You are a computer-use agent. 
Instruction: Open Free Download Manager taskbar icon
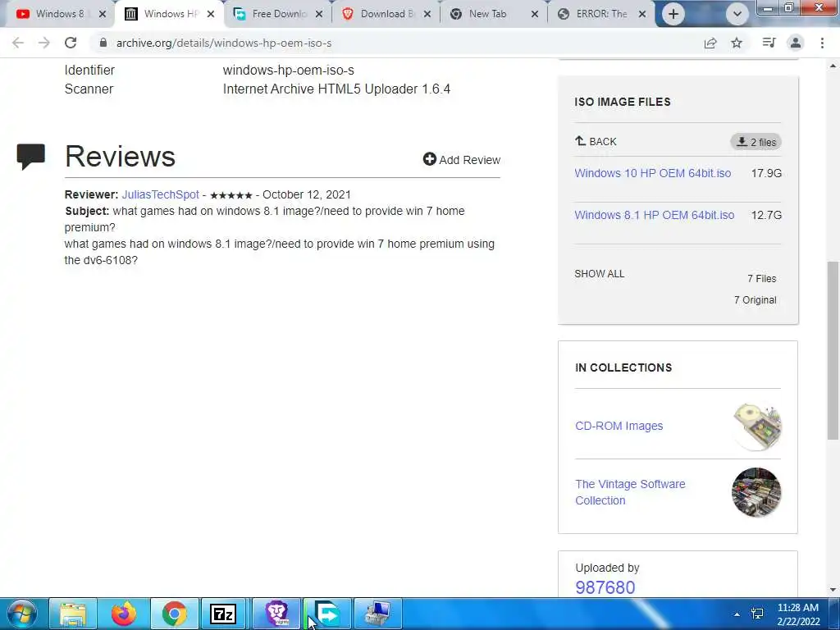click(x=327, y=614)
